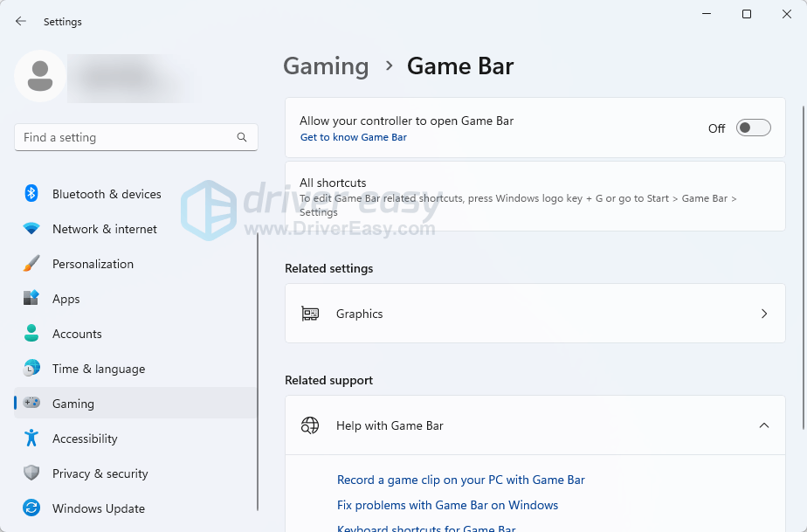Open Graphics settings via chevron arrow
The image size is (807, 532).
[x=763, y=314]
